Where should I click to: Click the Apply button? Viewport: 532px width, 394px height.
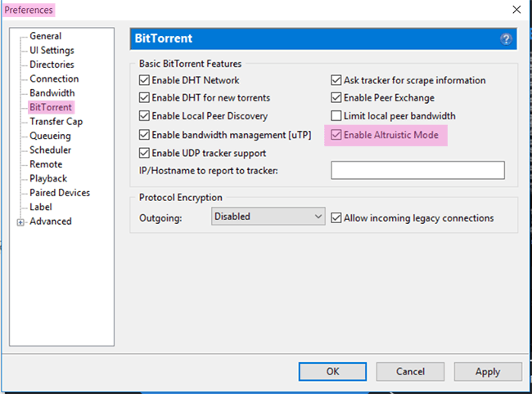tap(488, 372)
